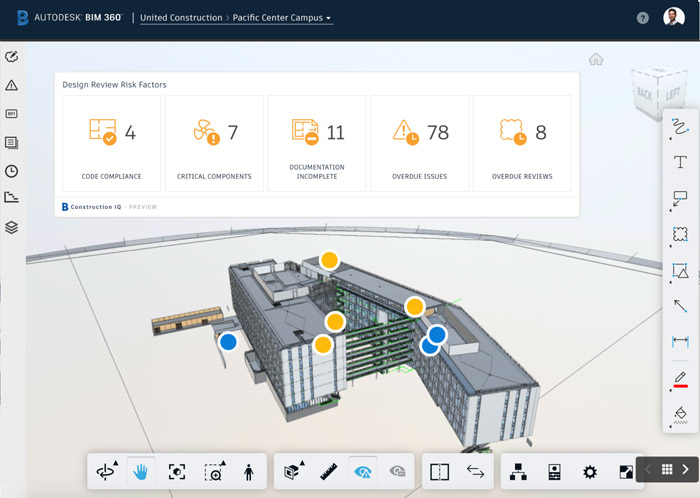Toggle the blue eye visibility button

pyautogui.click(x=362, y=472)
